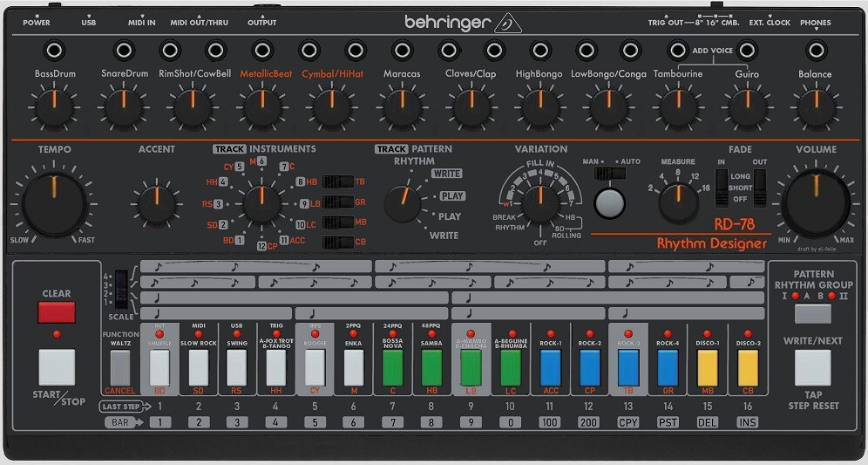
Task: Click the DEL bar label
Action: [x=708, y=422]
